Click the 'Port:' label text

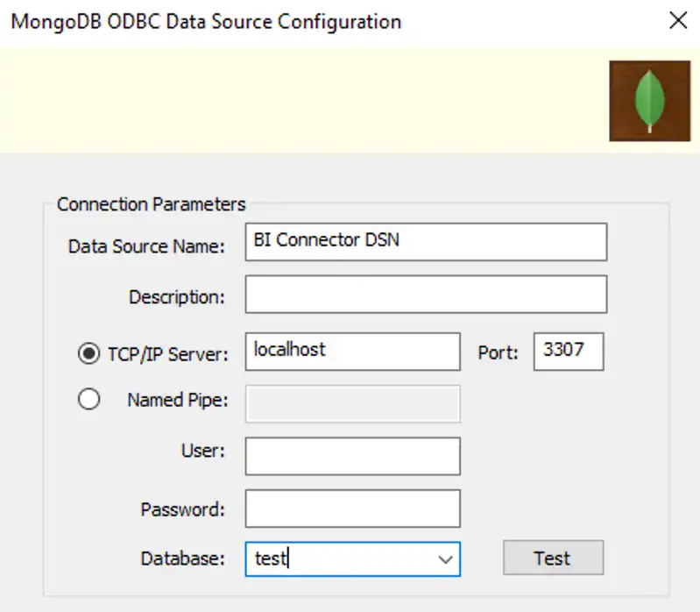point(498,353)
